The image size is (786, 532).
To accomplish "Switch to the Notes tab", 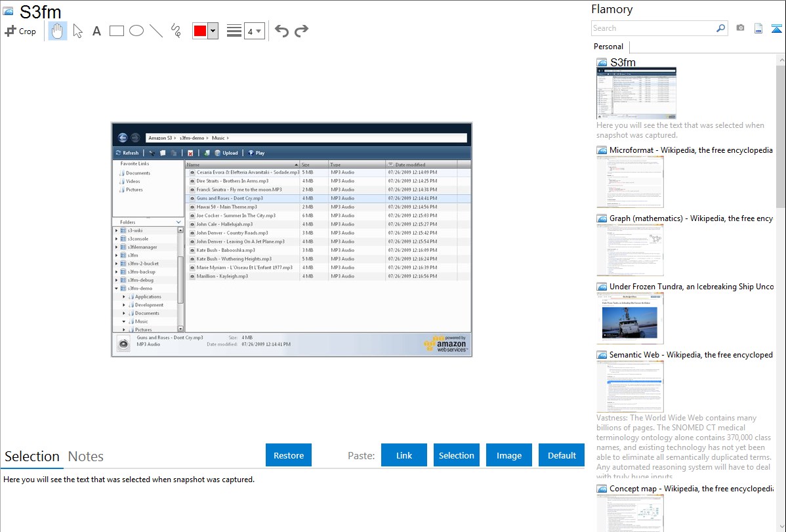I will point(86,457).
